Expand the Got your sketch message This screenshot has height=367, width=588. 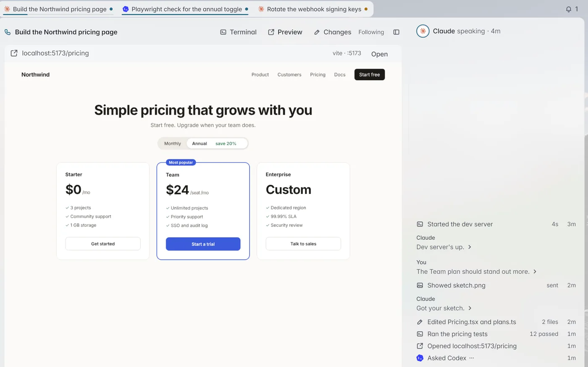(444, 308)
